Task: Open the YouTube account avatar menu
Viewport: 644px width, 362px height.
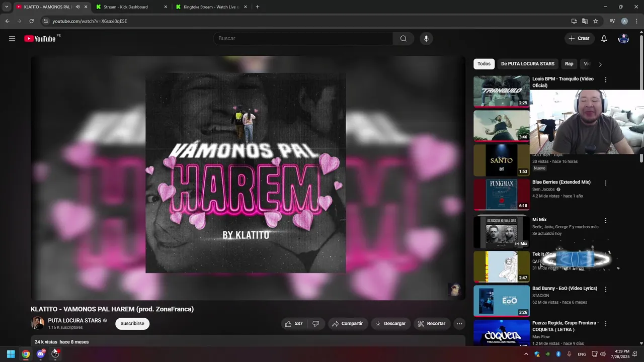Action: (x=623, y=39)
